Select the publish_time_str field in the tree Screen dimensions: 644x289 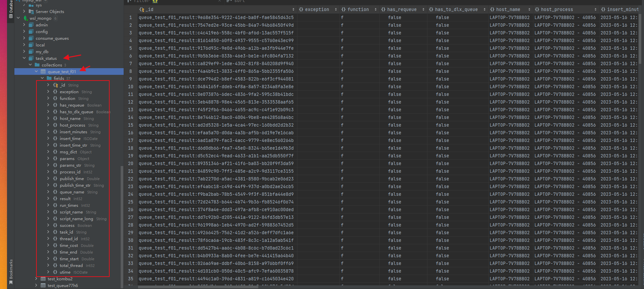(75, 185)
